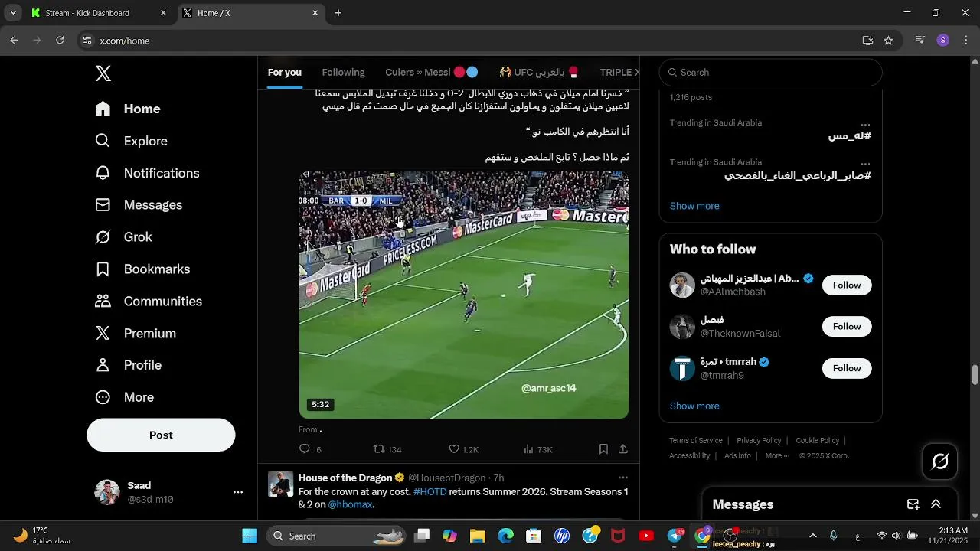Click the Post button
The image size is (980, 551).
(161, 435)
